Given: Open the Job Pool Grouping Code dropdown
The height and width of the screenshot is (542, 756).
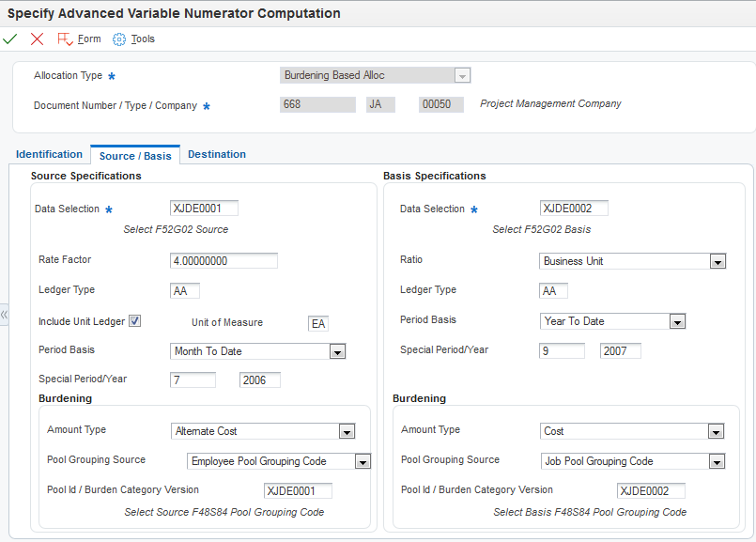Looking at the screenshot, I should (717, 461).
